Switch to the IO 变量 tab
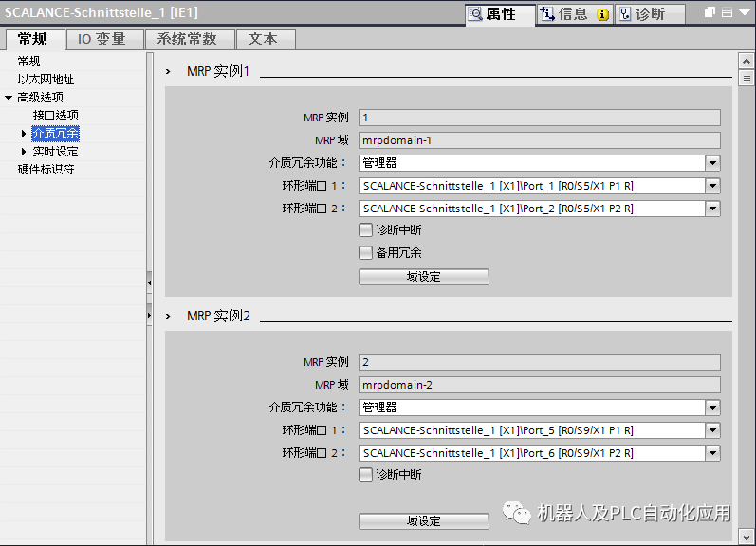 103,39
